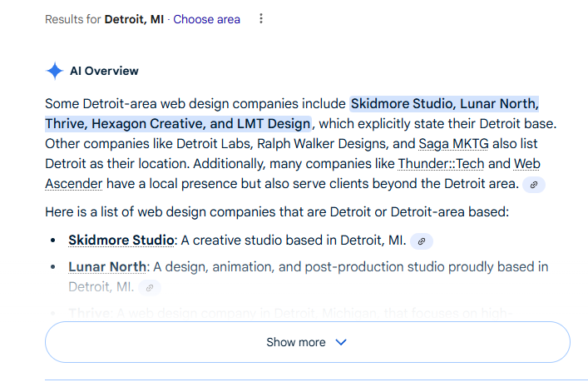Image resolution: width=588 pixels, height=387 pixels.
Task: Click link icon beside Skidmore Studio entry
Action: pyautogui.click(x=422, y=241)
